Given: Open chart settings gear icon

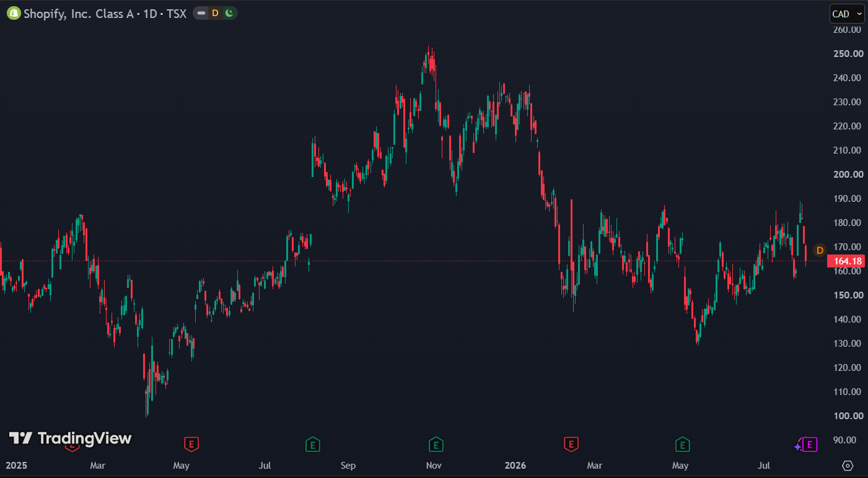Looking at the screenshot, I should pyautogui.click(x=848, y=466).
